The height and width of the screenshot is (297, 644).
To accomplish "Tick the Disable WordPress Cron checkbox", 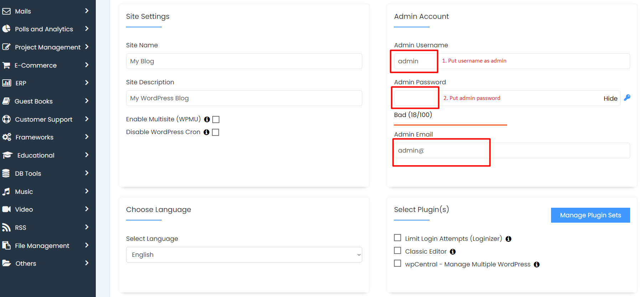I will click(x=215, y=132).
